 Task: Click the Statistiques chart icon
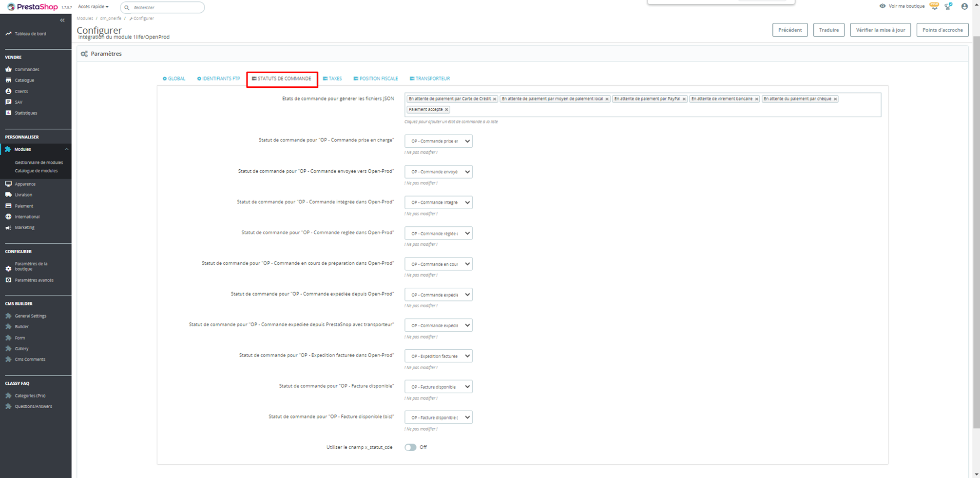point(8,113)
